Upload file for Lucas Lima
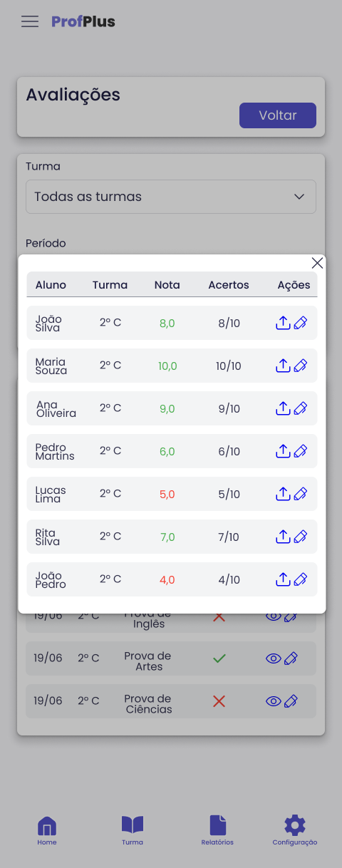The image size is (342, 868). pyautogui.click(x=283, y=494)
